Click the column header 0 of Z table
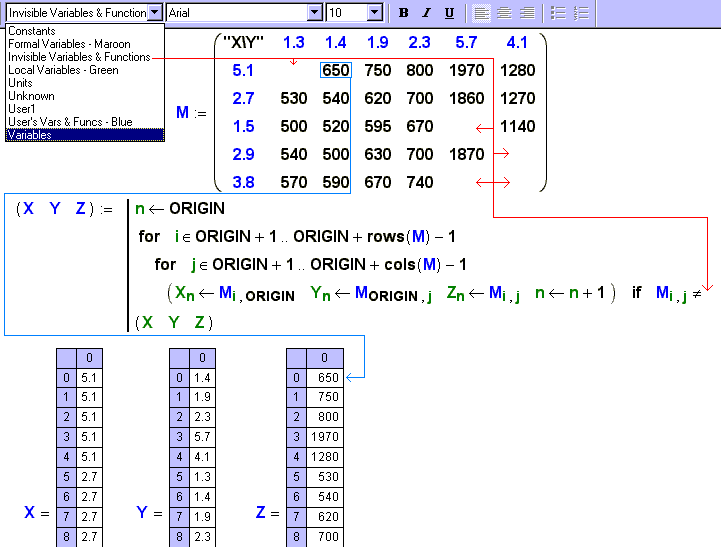 (x=325, y=358)
